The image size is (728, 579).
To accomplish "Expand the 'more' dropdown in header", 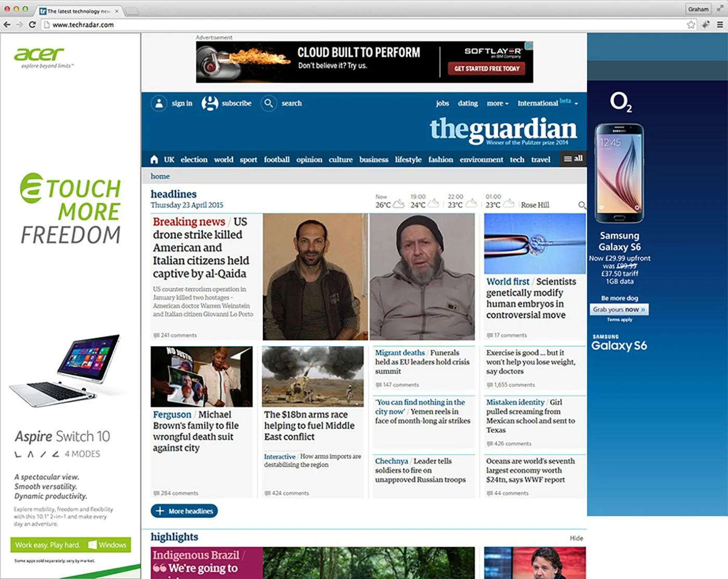I will tap(498, 103).
